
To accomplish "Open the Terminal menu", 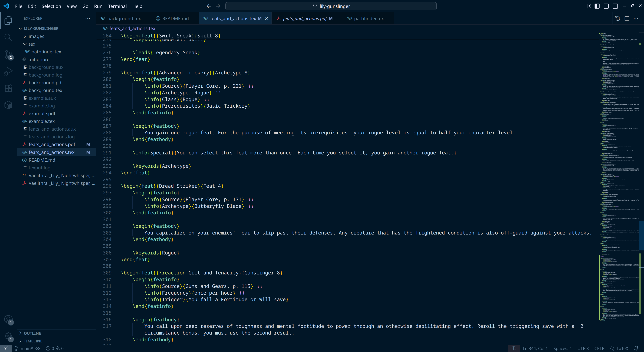I will (x=117, y=6).
